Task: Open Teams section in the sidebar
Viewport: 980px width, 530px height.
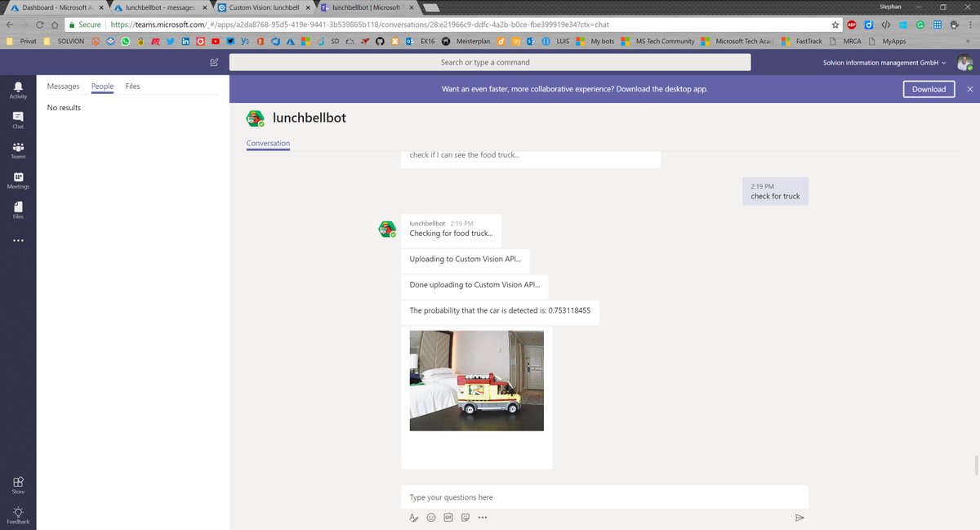Action: click(18, 150)
